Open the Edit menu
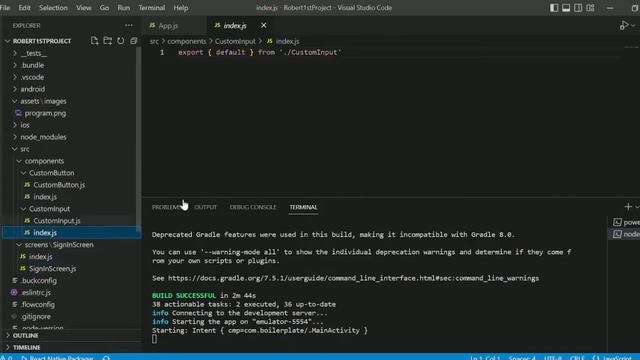The height and width of the screenshot is (360, 640). [24, 8]
